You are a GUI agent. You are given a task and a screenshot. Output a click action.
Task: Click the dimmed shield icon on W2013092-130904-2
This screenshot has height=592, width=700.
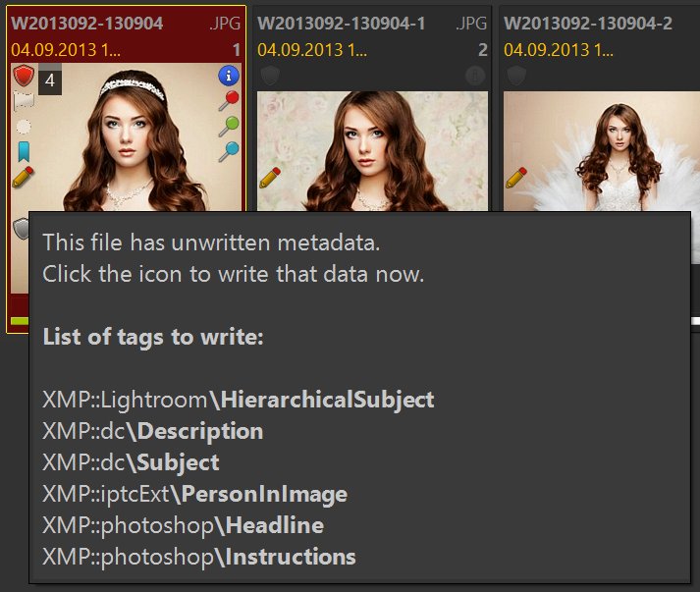[516, 76]
